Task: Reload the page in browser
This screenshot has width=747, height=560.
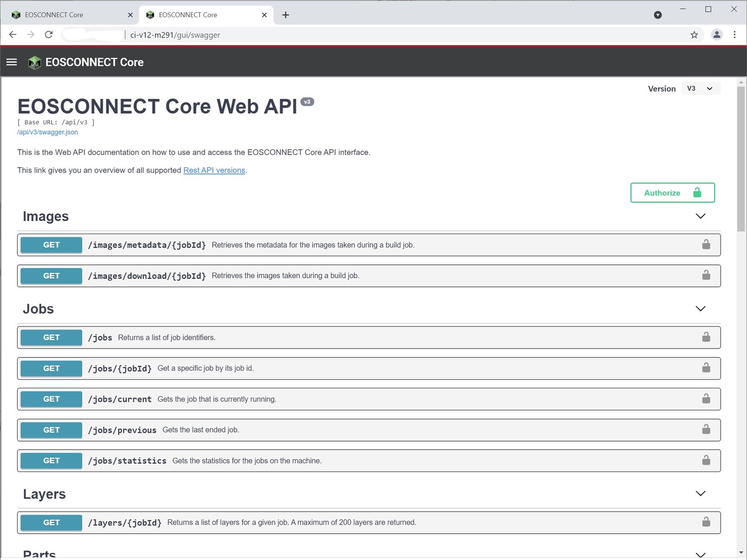Action: pos(49,35)
